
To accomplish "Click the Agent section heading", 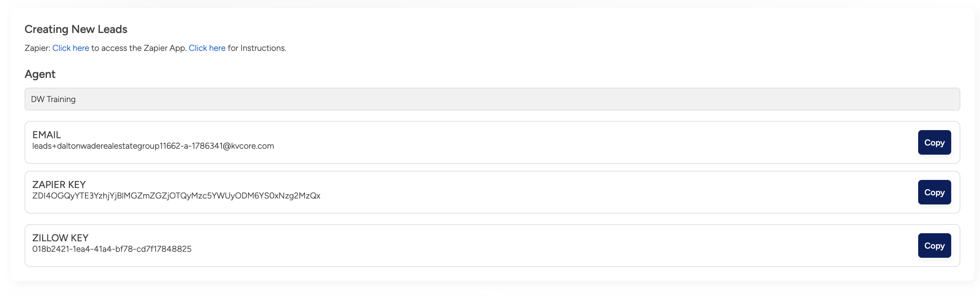I will click(x=40, y=74).
